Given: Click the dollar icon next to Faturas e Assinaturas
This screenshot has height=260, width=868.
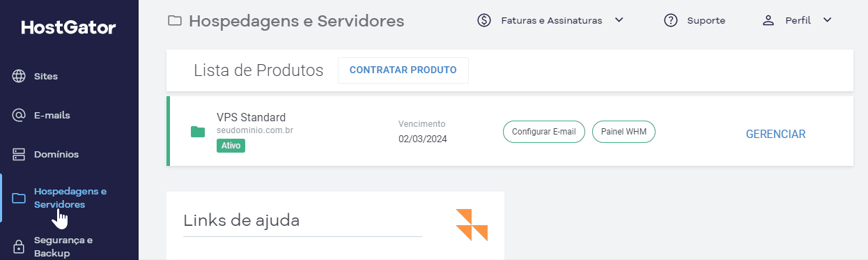Looking at the screenshot, I should click(485, 20).
